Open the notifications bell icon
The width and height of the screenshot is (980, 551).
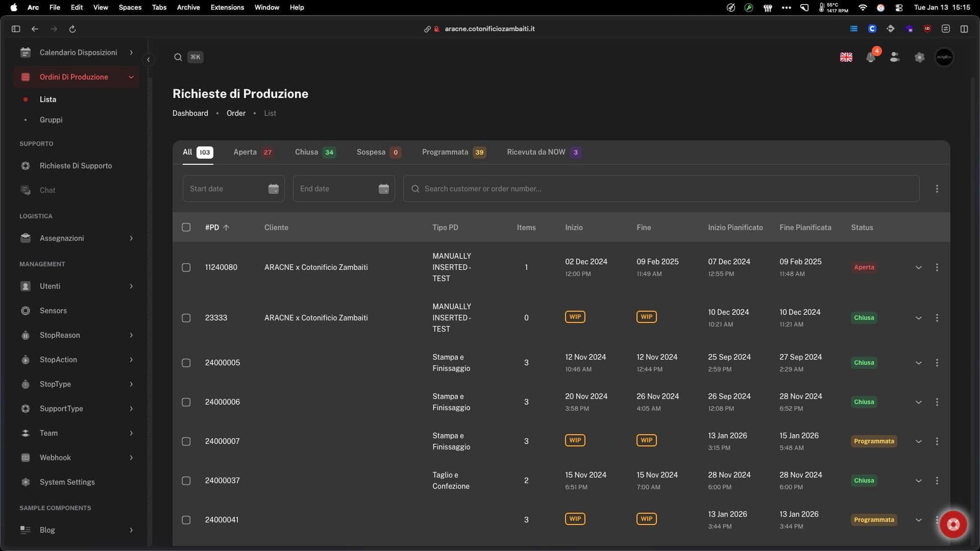tap(871, 58)
